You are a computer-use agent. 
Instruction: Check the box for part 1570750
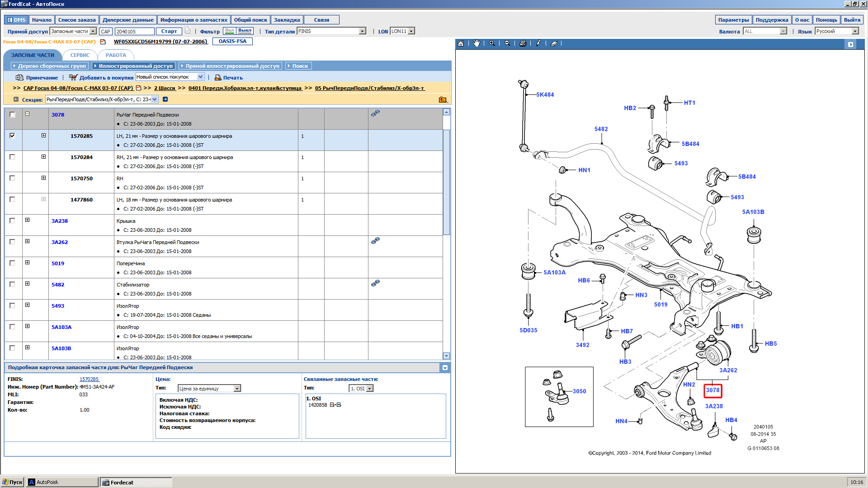point(12,178)
